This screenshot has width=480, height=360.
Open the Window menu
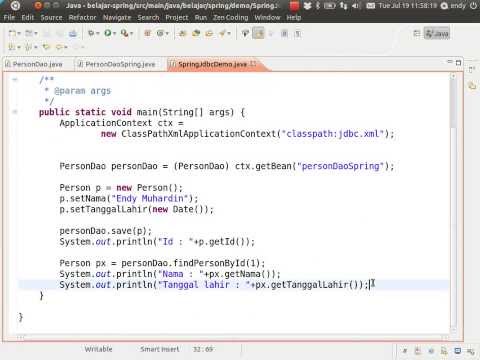coord(267,18)
